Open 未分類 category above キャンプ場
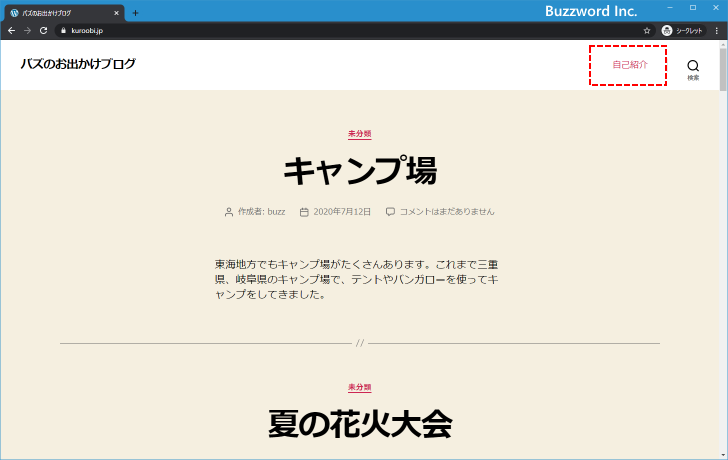This screenshot has height=460, width=728. (360, 134)
